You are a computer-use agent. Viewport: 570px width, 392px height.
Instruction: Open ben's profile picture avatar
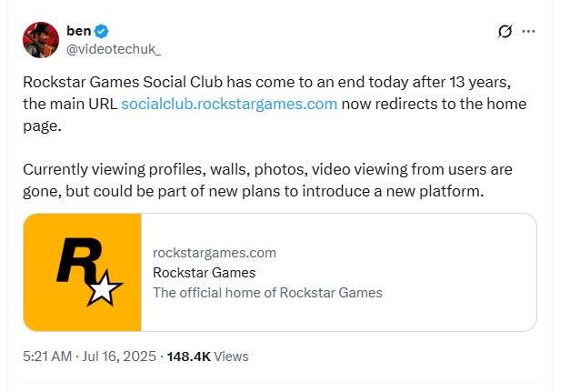41,40
